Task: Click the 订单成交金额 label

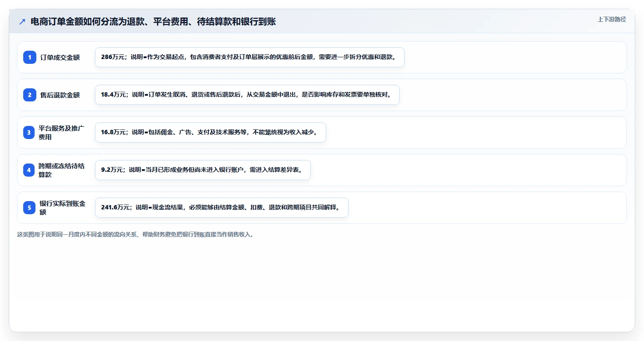Action: pos(60,57)
